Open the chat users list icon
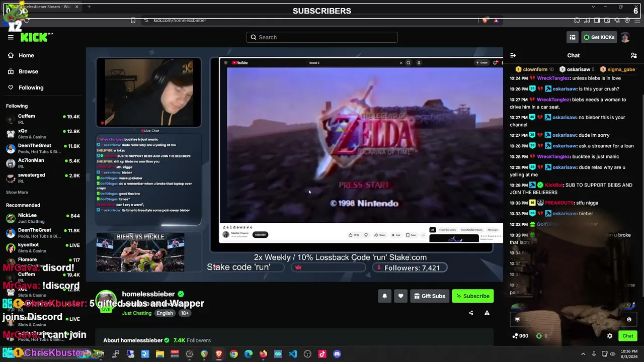The width and height of the screenshot is (644, 362). tap(634, 55)
